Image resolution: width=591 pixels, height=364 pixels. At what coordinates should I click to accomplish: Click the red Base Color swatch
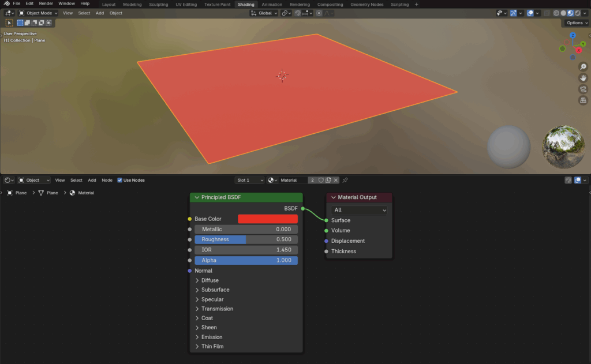tap(268, 219)
